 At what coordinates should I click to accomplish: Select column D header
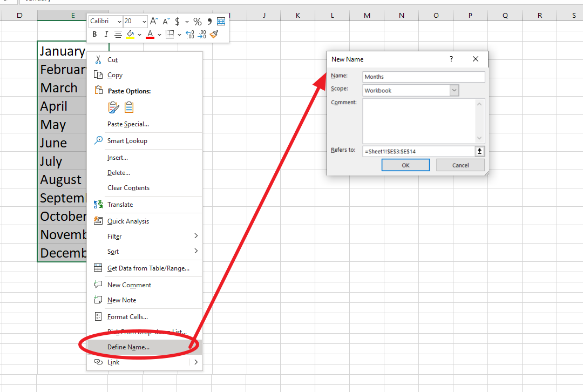point(20,15)
